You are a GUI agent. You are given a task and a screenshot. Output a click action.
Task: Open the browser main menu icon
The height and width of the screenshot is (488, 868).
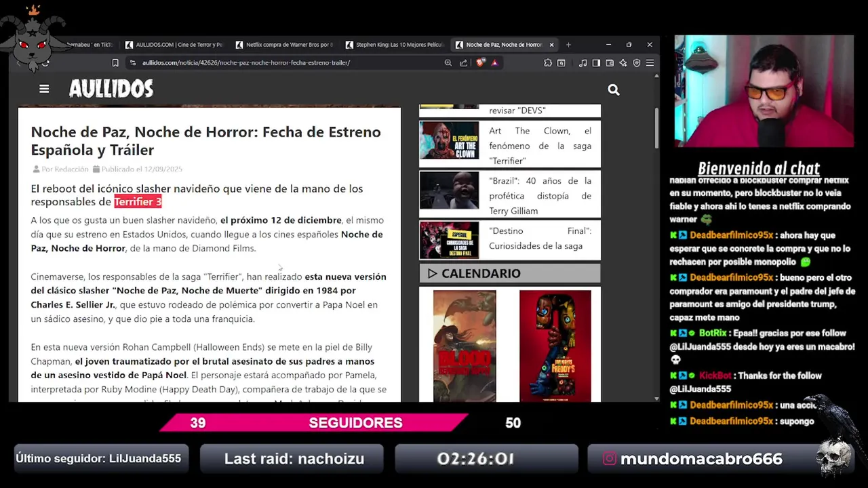click(650, 63)
